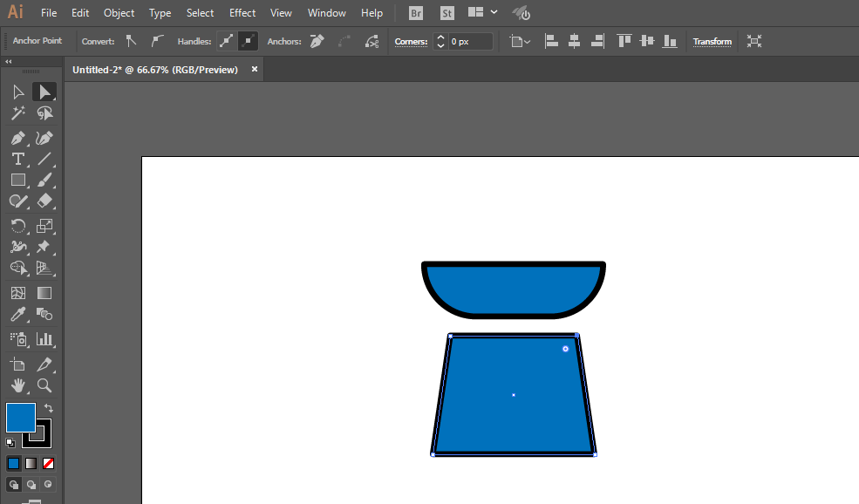Choose the Symbol Sprayer tool
The width and height of the screenshot is (859, 504).
18,340
